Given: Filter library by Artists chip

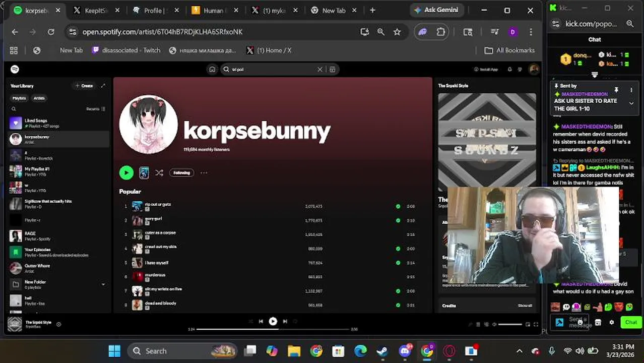Looking at the screenshot, I should point(39,98).
